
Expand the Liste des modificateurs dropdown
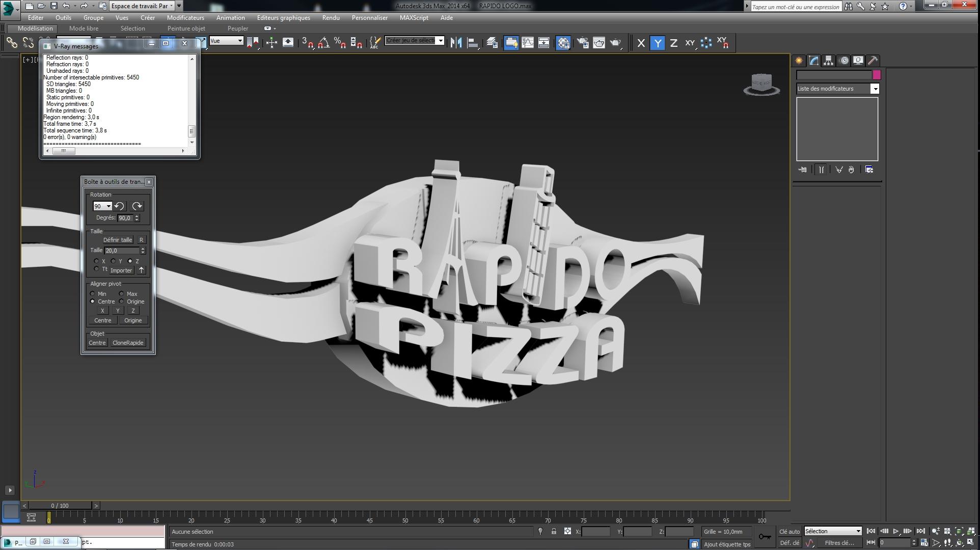875,89
